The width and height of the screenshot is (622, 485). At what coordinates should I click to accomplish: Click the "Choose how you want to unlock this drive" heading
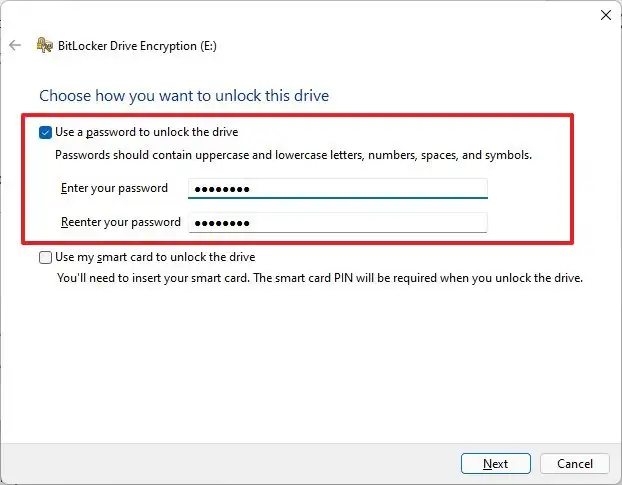point(184,96)
